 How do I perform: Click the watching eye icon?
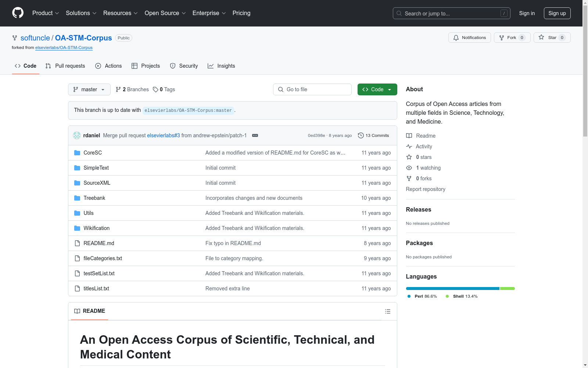pos(409,168)
